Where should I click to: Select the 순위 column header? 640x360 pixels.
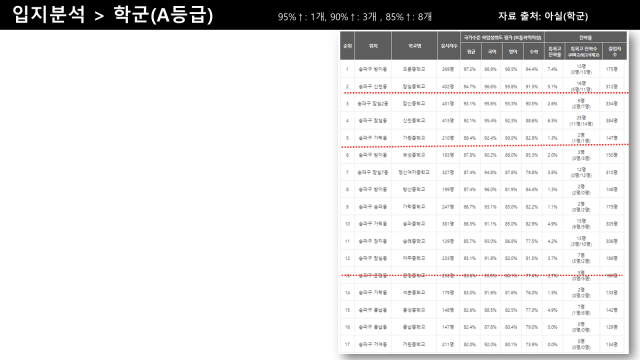click(x=347, y=46)
